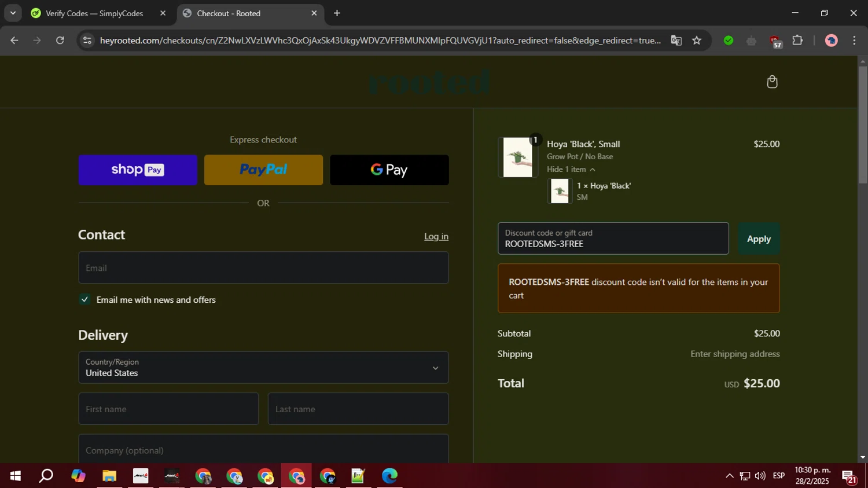868x488 pixels.
Task: Click the Discount code or gift card field
Action: (613, 239)
